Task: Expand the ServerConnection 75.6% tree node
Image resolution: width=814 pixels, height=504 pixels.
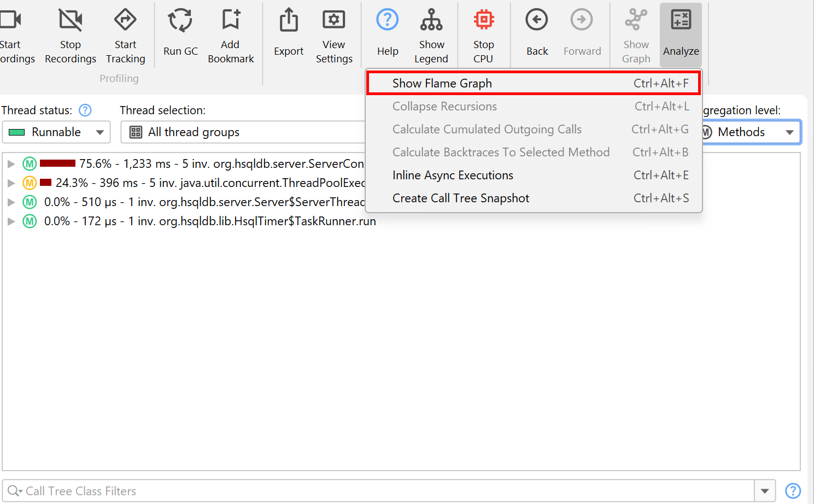Action: pyautogui.click(x=11, y=164)
